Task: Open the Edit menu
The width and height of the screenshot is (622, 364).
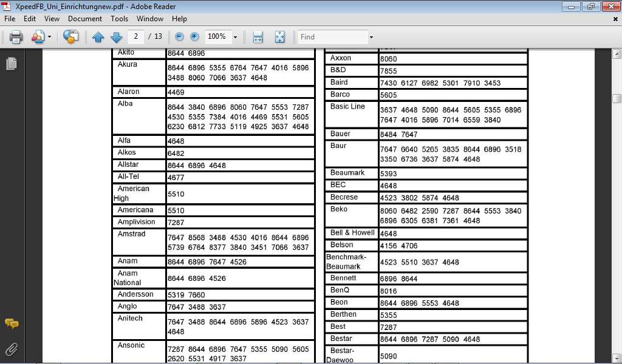Action: pos(30,19)
